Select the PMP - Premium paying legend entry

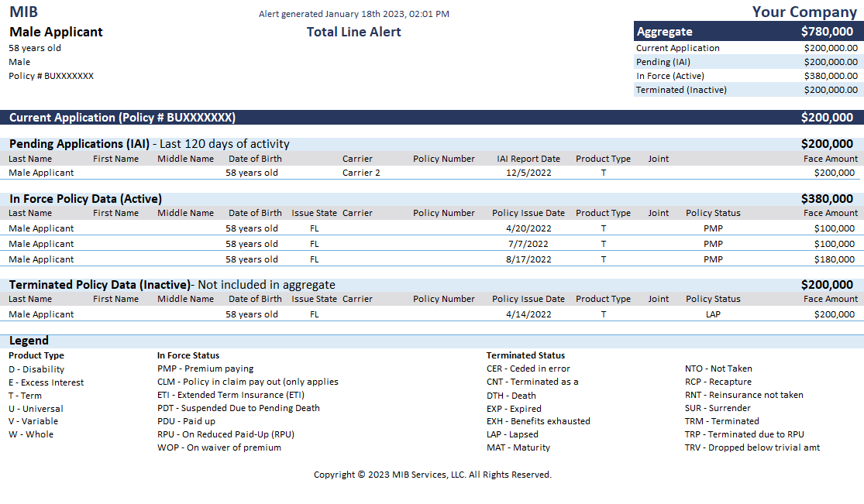tap(205, 369)
